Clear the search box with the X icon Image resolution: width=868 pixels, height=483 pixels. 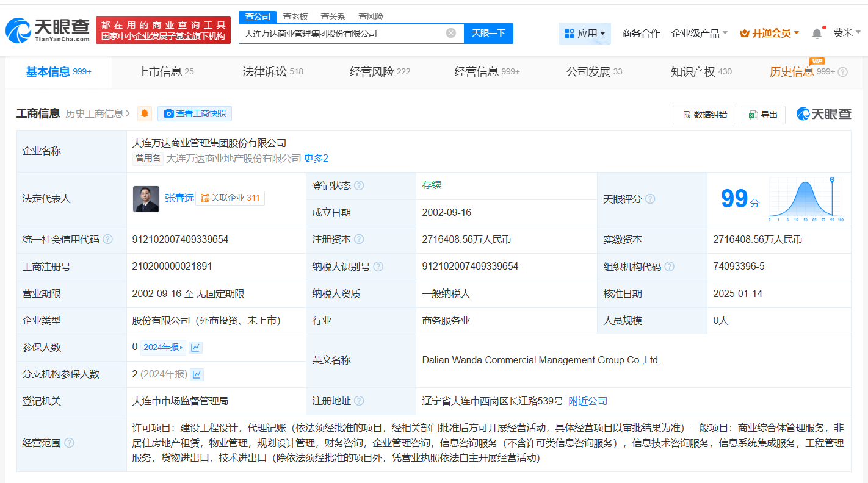451,34
